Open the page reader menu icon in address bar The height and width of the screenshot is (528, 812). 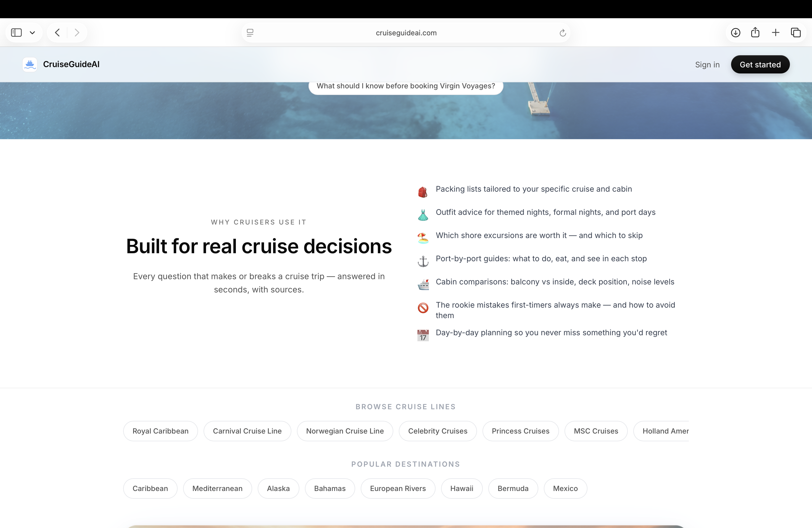pyautogui.click(x=250, y=33)
